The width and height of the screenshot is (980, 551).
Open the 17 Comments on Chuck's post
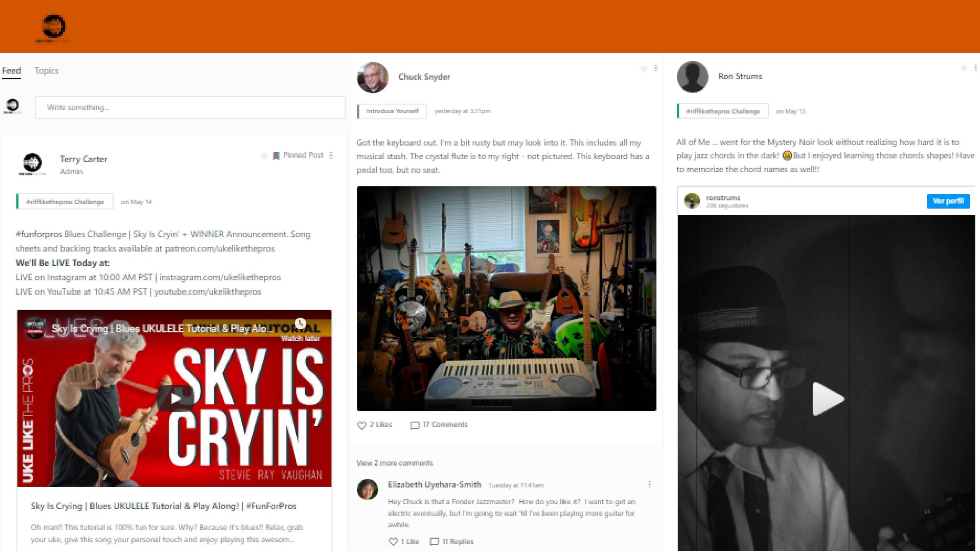[439, 425]
